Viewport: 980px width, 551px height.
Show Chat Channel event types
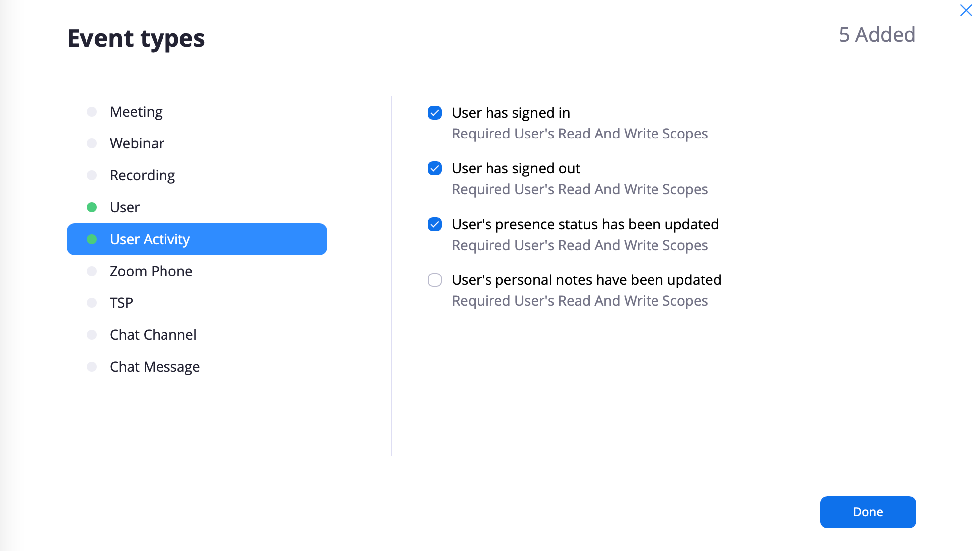(x=153, y=335)
